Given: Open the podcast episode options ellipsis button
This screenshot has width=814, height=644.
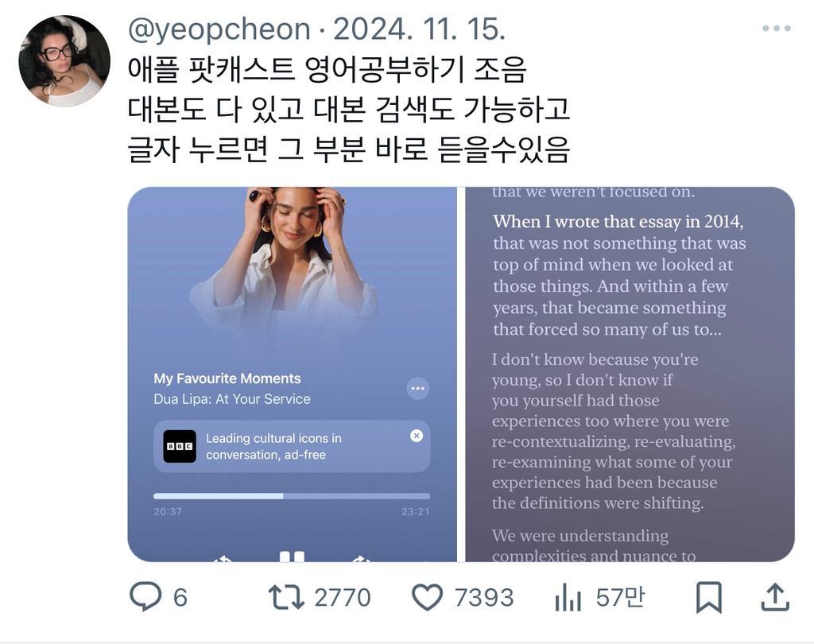Looking at the screenshot, I should pos(418,389).
